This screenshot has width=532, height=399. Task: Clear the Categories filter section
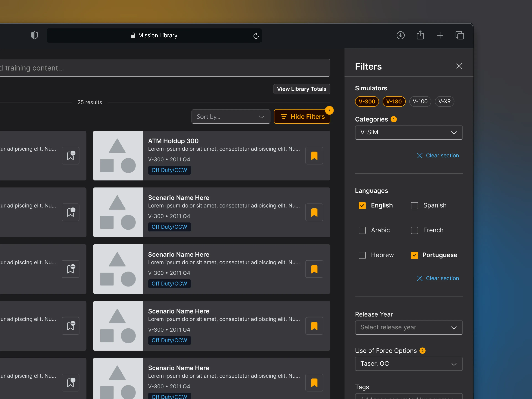(438, 156)
